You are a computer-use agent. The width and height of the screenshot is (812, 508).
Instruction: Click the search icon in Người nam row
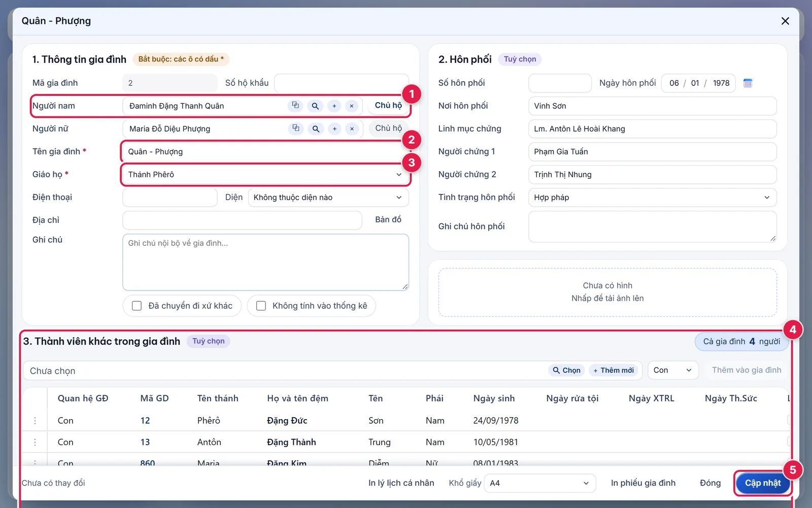(315, 106)
